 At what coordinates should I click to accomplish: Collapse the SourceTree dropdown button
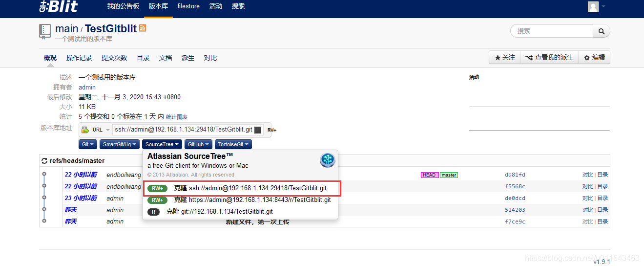coord(162,144)
